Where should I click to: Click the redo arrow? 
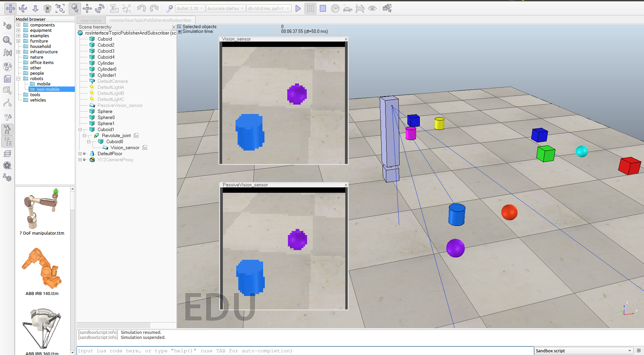click(154, 8)
